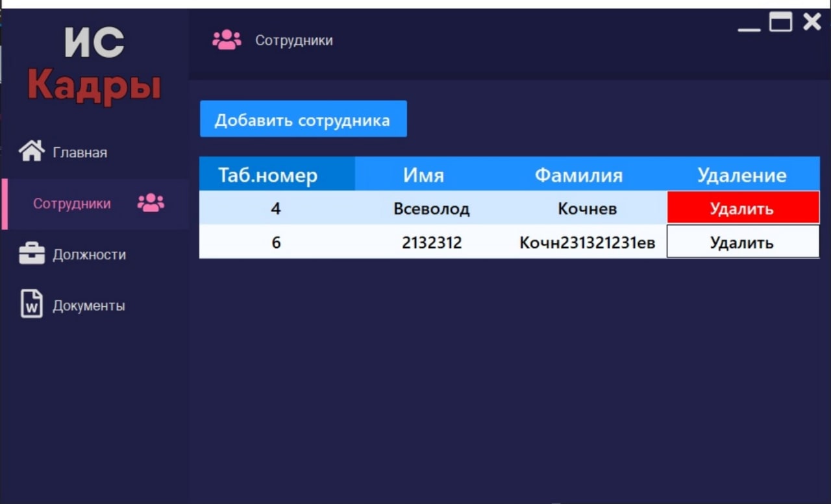This screenshot has width=831, height=504.
Task: Click the pink people icon in the sidebar
Action: coord(151,203)
